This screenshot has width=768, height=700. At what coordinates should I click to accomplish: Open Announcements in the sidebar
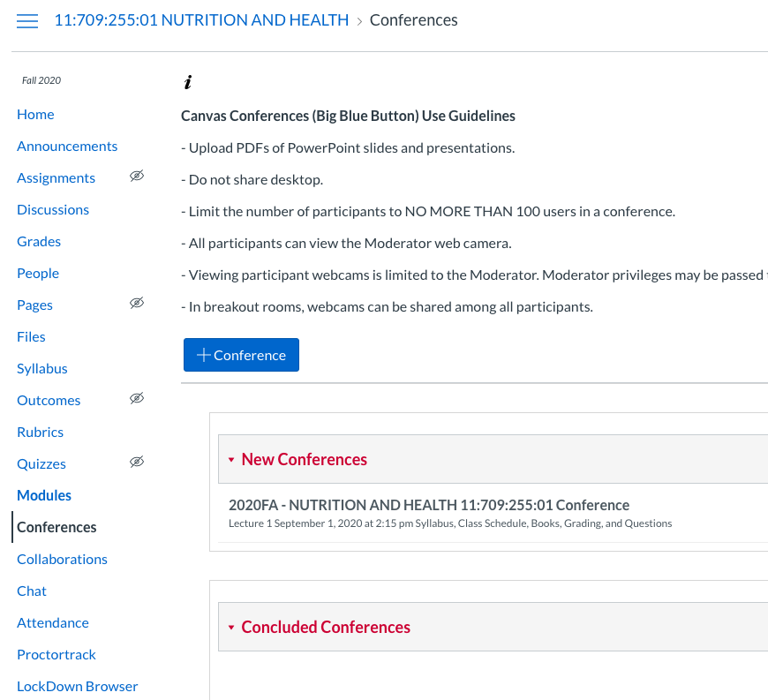click(x=67, y=146)
